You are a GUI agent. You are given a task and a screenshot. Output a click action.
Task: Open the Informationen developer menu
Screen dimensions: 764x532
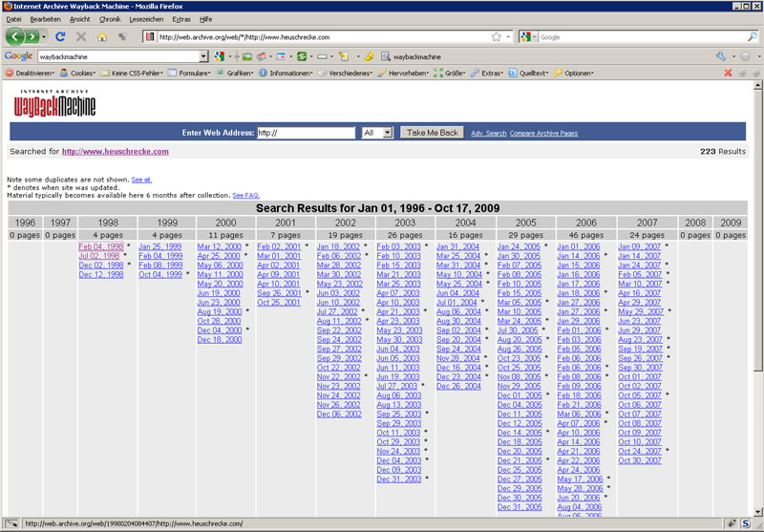coord(286,74)
